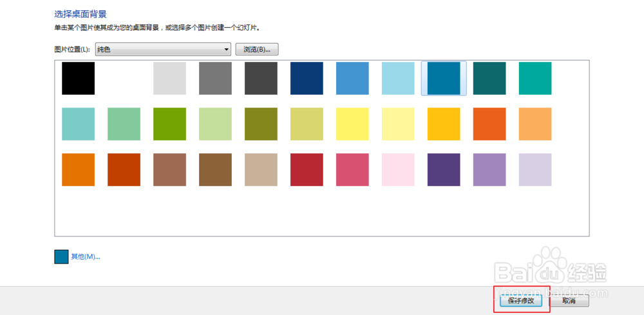Pick the dark teal green swatch
This screenshot has width=644, height=315.
(x=489, y=79)
